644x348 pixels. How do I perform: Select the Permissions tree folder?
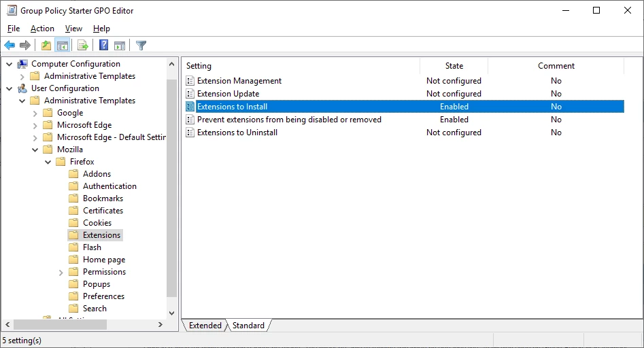[104, 272]
